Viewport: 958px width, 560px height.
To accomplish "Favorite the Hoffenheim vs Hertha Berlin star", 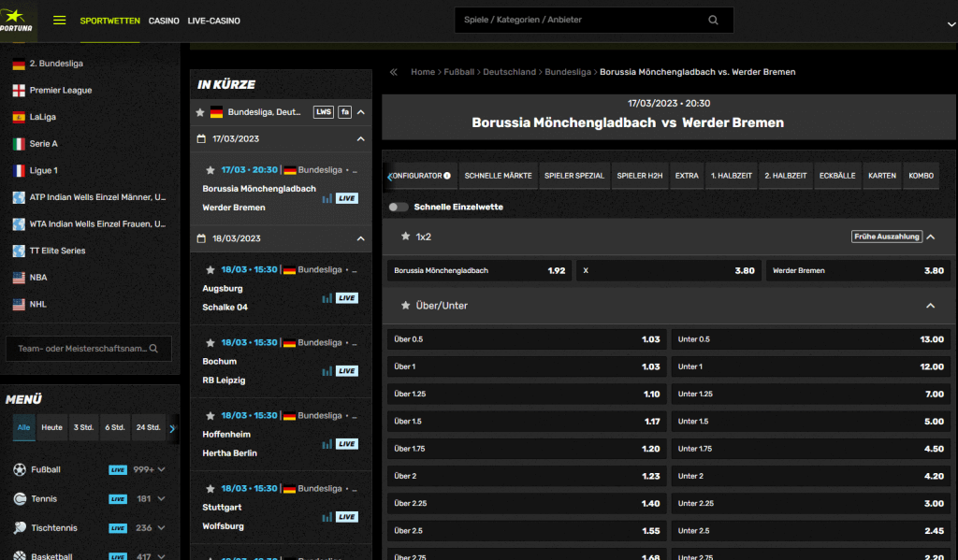I will 210,416.
